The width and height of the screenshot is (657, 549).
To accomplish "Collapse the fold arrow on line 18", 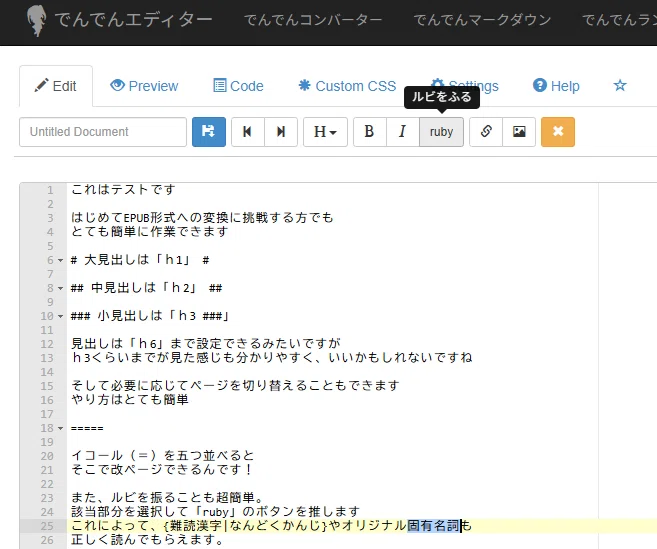I will (60, 428).
